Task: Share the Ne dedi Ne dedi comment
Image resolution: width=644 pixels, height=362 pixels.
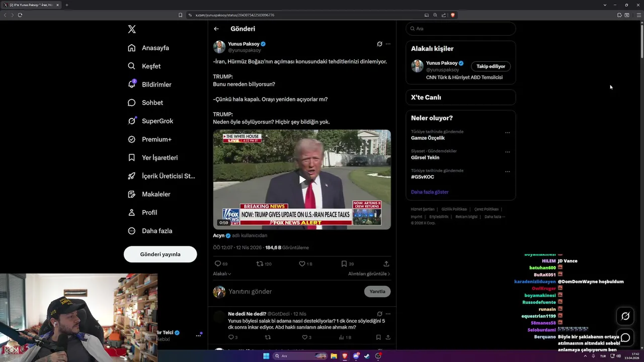Action: coord(388,337)
